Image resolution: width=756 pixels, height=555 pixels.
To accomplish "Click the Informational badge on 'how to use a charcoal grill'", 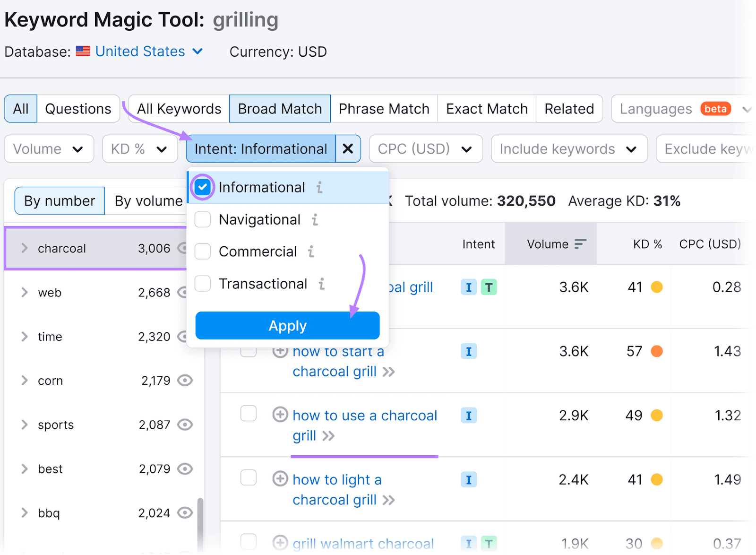I will (x=469, y=416).
